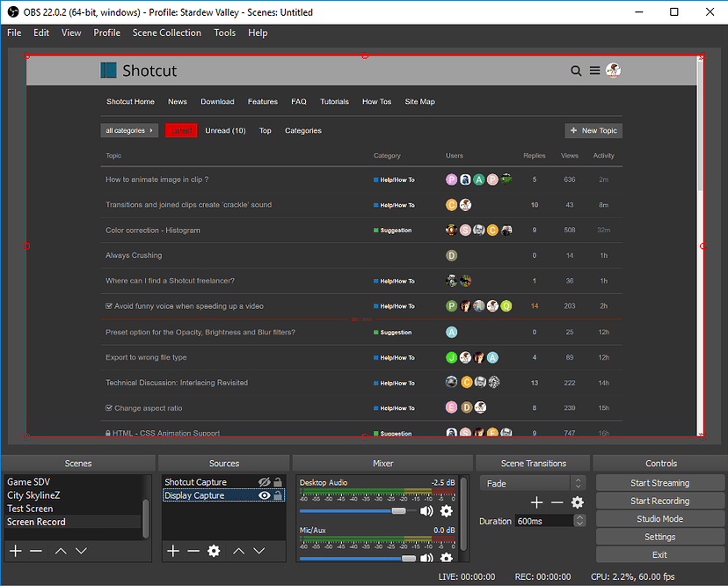
Task: Open Settings from Controls panel
Action: click(x=659, y=537)
